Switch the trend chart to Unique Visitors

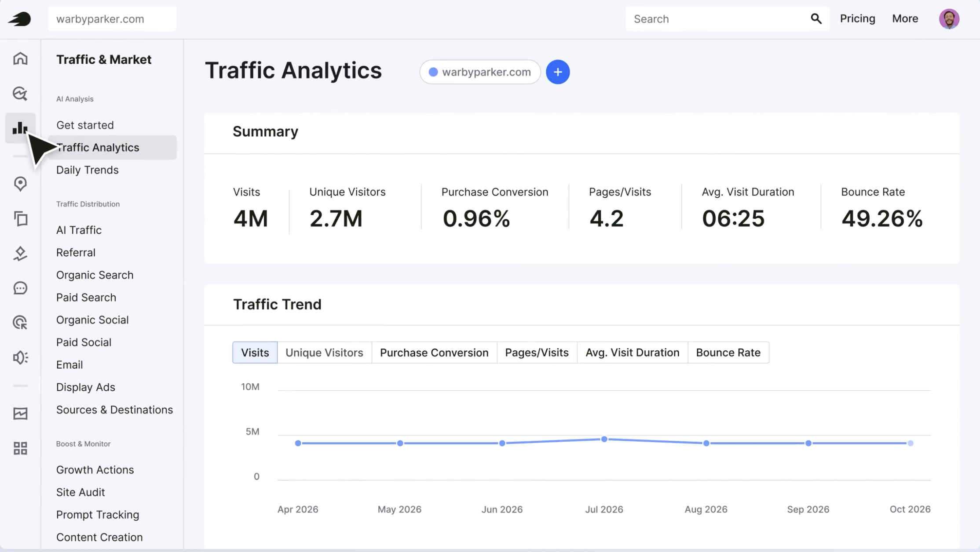324,352
